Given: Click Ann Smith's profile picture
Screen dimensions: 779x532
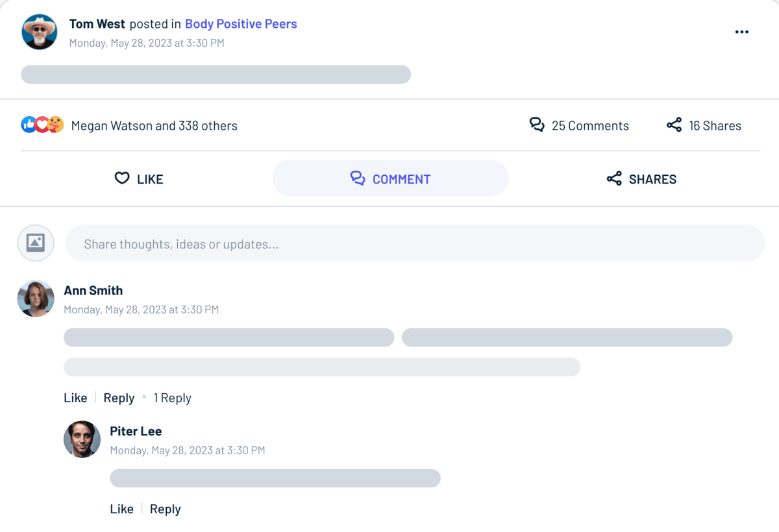Looking at the screenshot, I should click(36, 298).
